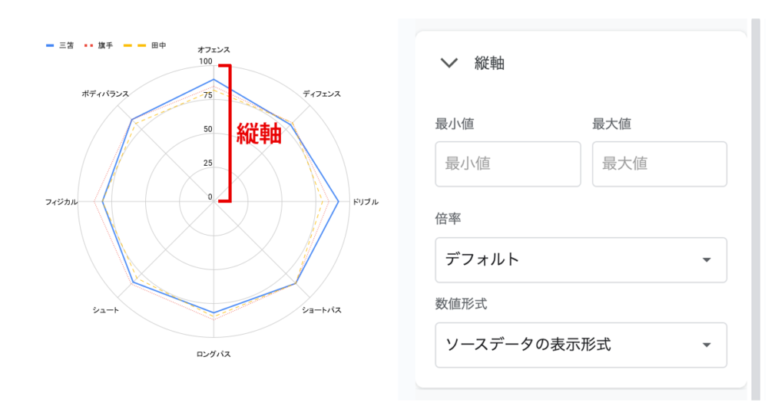Image resolution: width=768 pixels, height=403 pixels.
Task: Open the 倍率 dropdown showing デフォルト
Action: pos(581,260)
